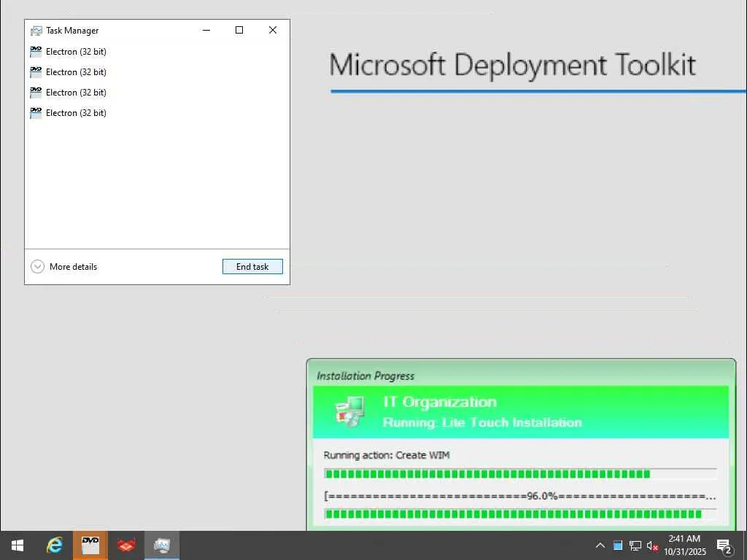Click the Microsoft Deployment Toolkit heading
The width and height of the screenshot is (747, 560).
pos(513,65)
